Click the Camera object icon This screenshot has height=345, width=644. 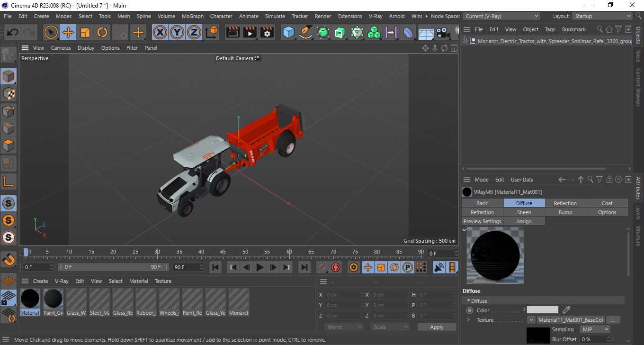(x=443, y=33)
